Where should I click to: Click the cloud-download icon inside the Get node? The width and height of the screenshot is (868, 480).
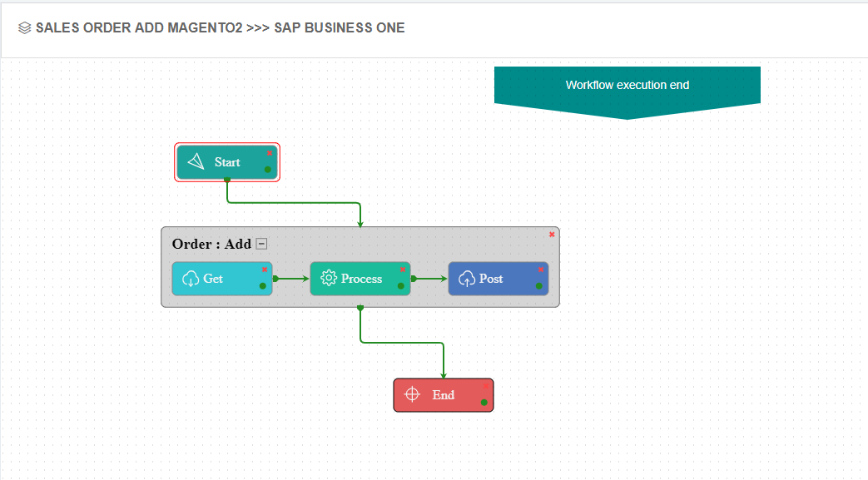(191, 279)
